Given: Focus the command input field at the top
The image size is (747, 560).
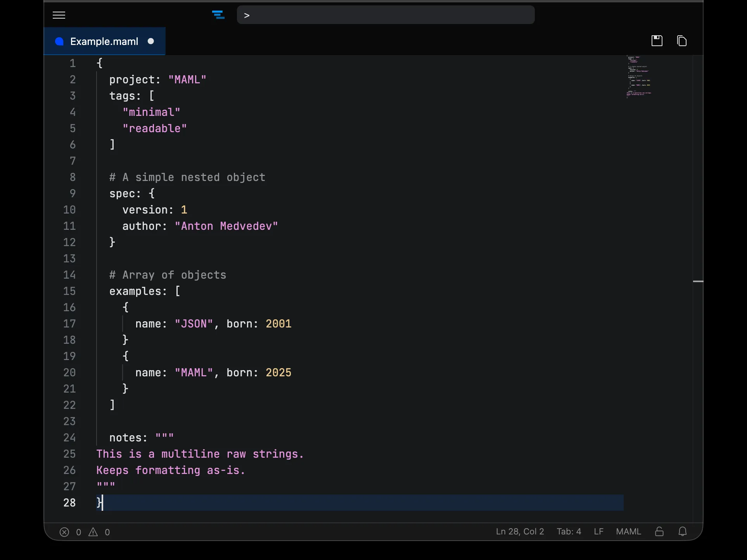Looking at the screenshot, I should coord(386,15).
